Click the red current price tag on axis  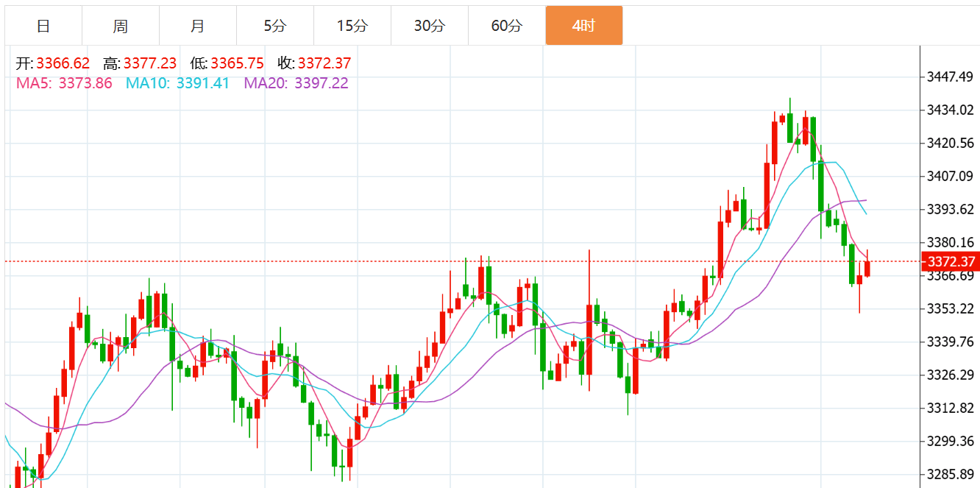tap(951, 262)
